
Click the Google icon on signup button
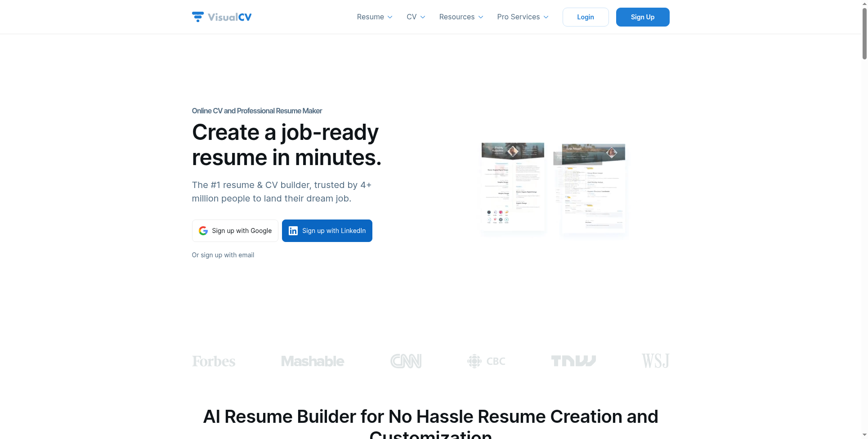[203, 230]
